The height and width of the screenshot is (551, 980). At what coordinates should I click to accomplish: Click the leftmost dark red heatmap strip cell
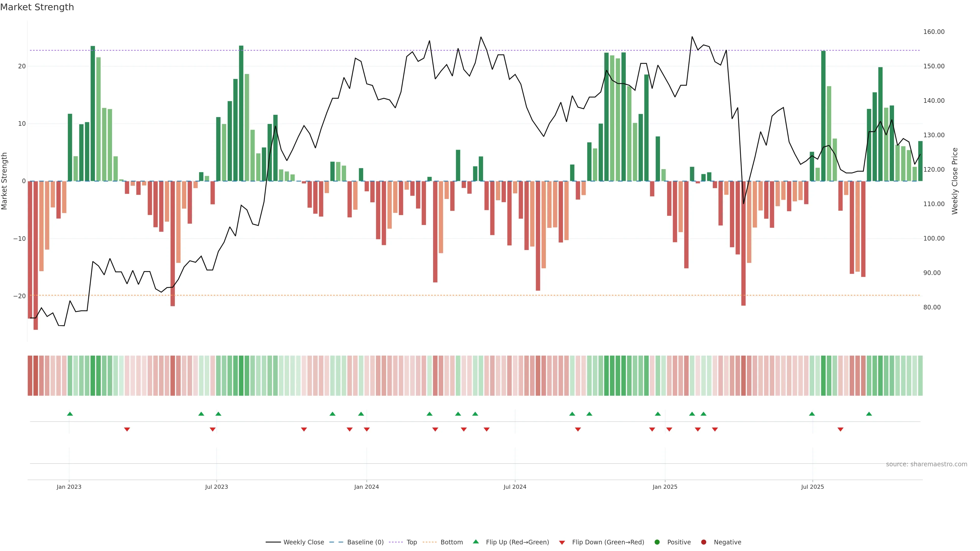(x=30, y=375)
